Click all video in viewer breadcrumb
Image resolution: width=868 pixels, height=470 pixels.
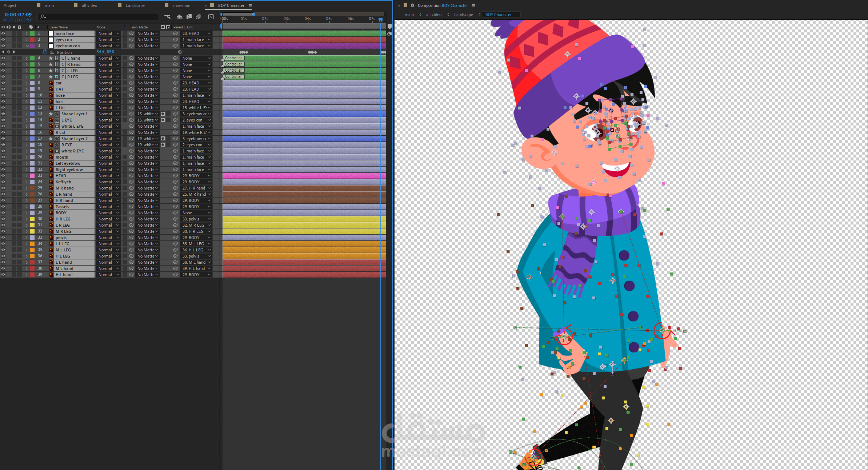point(433,15)
